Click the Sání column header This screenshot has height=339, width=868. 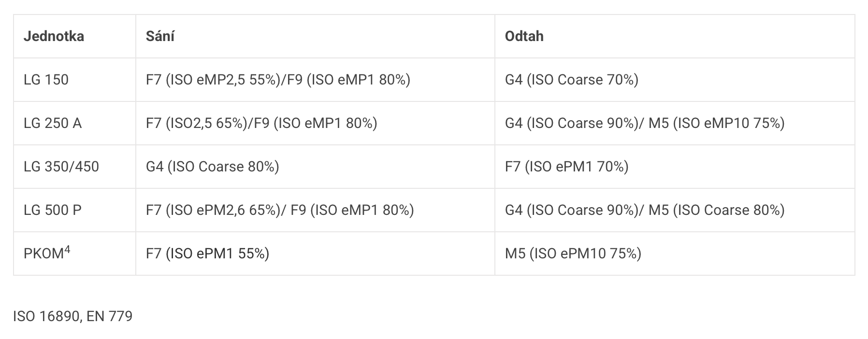pyautogui.click(x=160, y=36)
